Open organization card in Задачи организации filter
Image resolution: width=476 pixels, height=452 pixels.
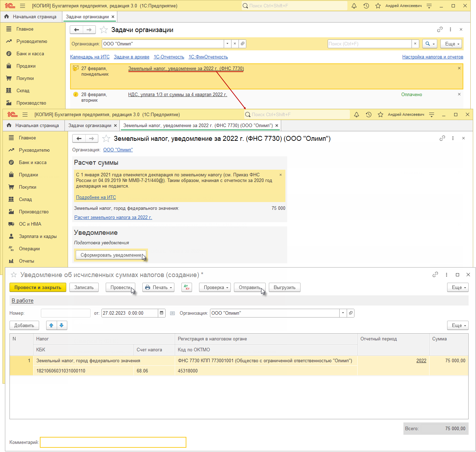point(242,44)
